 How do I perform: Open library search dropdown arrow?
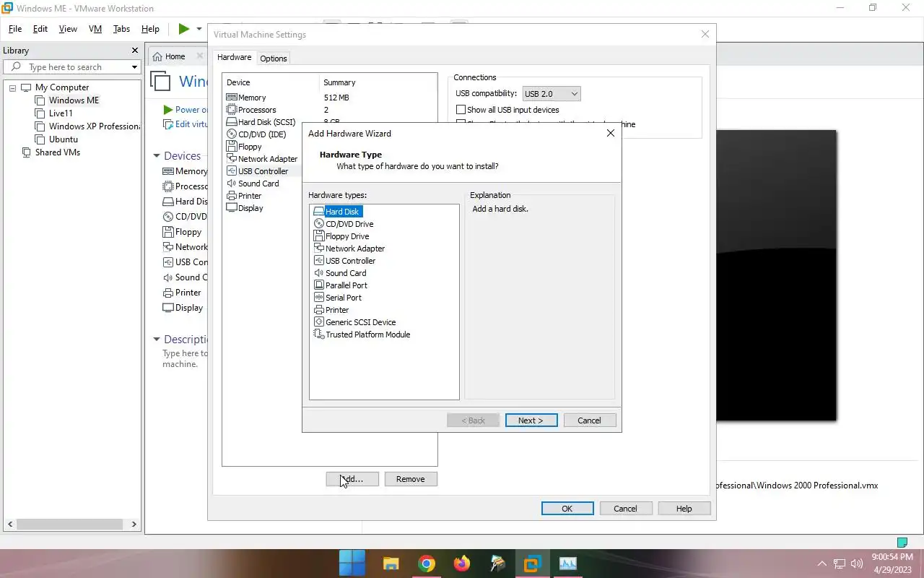[x=134, y=67]
